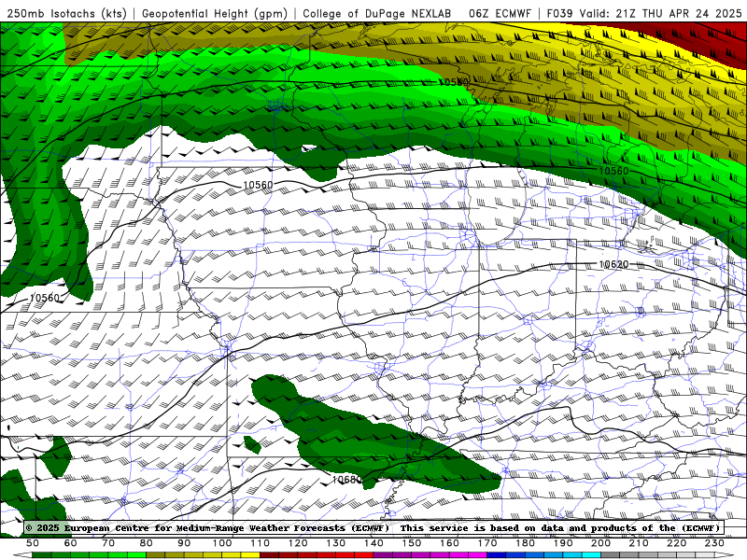Click the 100 value on the color scale

pos(222,543)
